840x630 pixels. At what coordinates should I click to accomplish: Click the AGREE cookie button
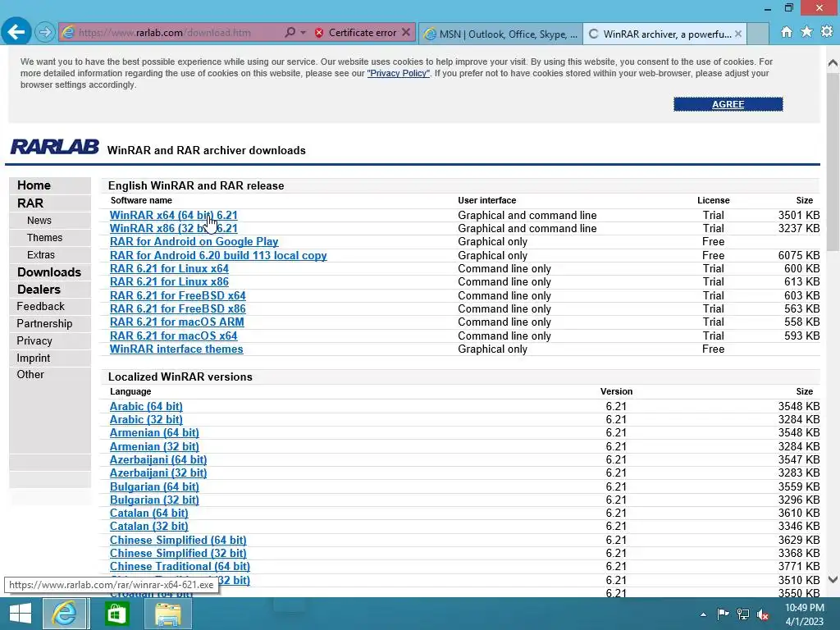pyautogui.click(x=728, y=104)
